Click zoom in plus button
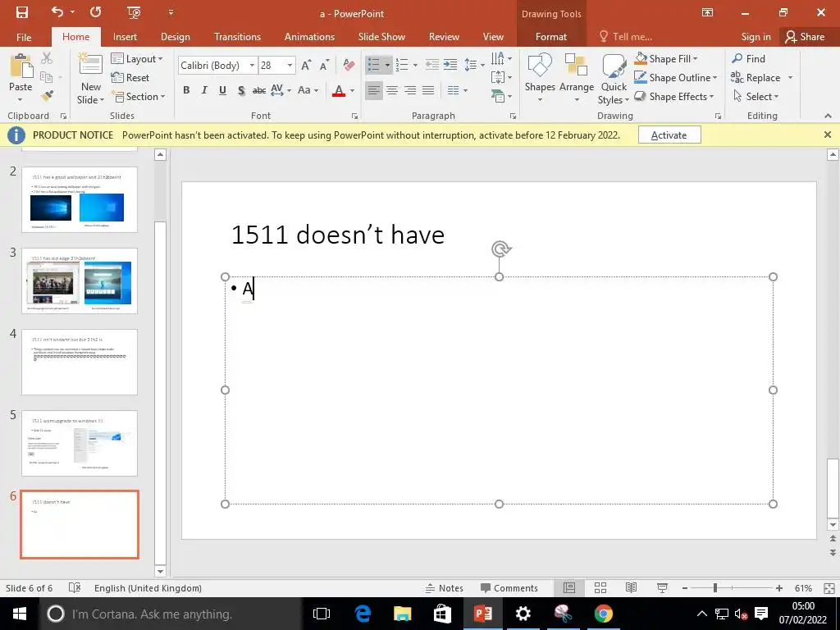The image size is (840, 630). pos(779,587)
